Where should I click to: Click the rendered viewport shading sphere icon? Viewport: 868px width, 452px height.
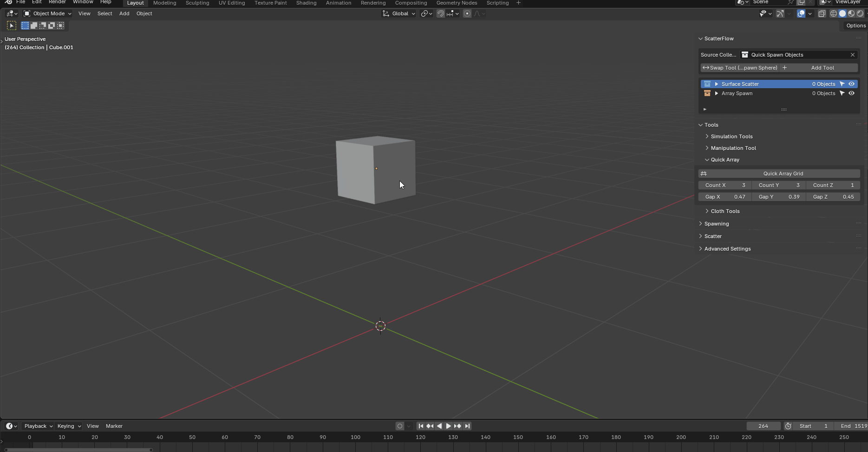coord(860,13)
